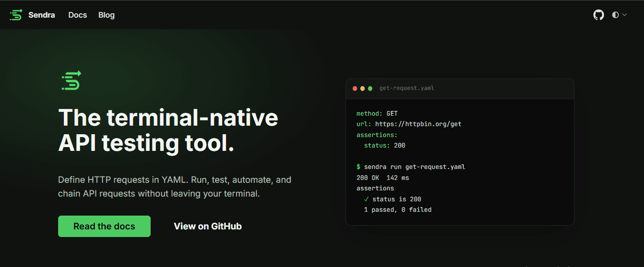
Task: Click the green dot in terminal window
Action: pos(370,89)
